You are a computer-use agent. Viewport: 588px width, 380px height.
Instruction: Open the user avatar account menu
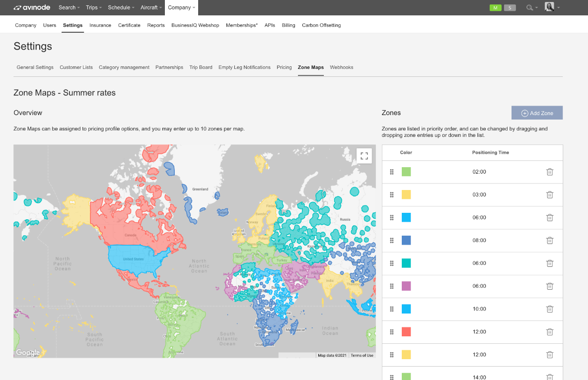(552, 7)
